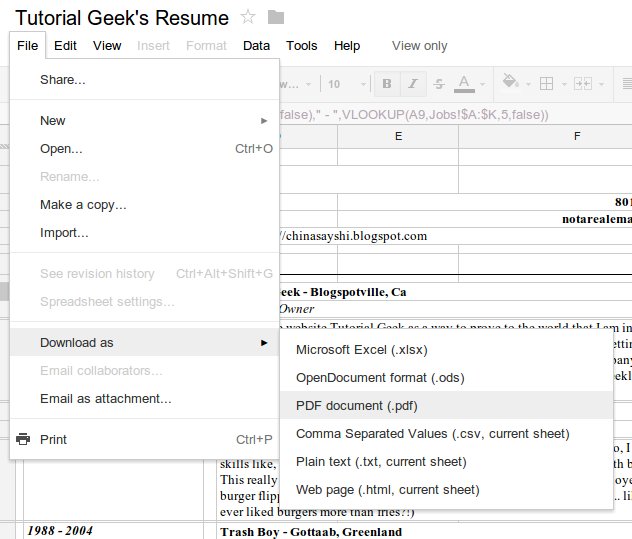Download as PDF document (.pdf)

click(446, 406)
